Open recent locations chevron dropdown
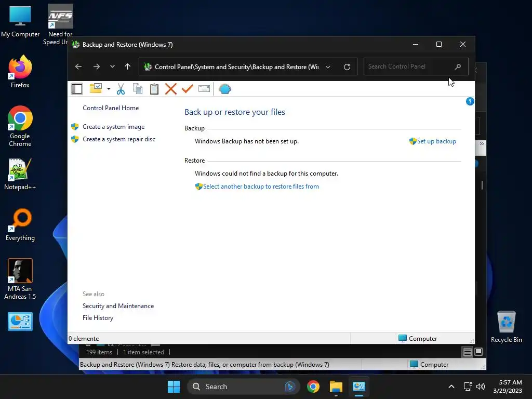This screenshot has height=399, width=532. [x=112, y=66]
